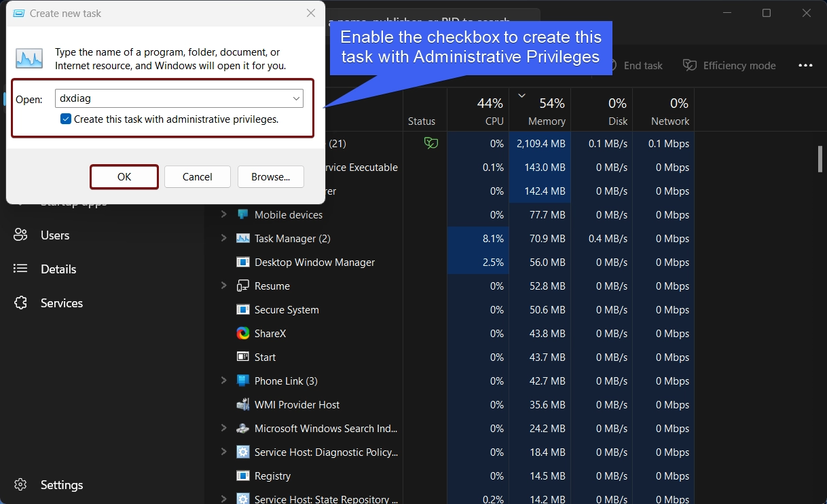Click the Resume process icon
Screen dimensions: 827x504
[242, 286]
